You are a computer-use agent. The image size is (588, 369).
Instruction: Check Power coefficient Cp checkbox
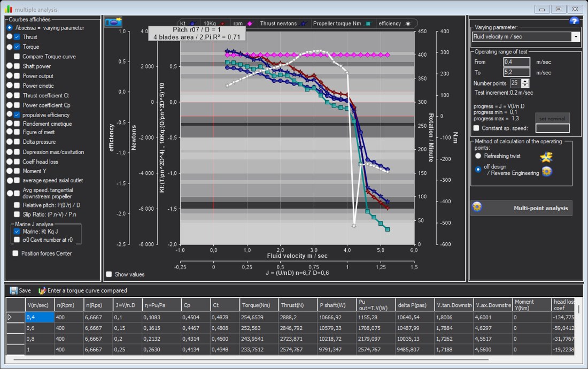click(x=17, y=105)
